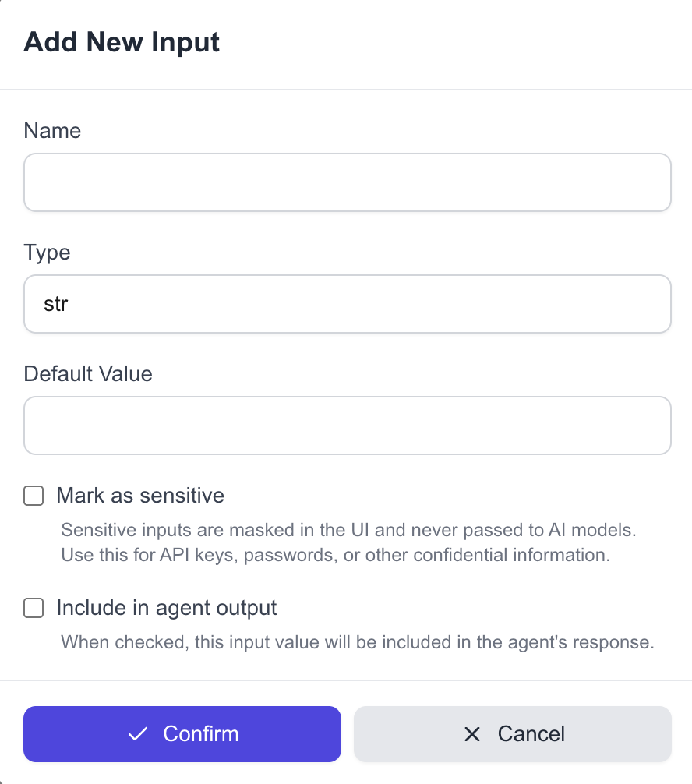Screen dimensions: 692x784
Task: Click the 'Mark as sensitive' label text
Action: coord(140,496)
